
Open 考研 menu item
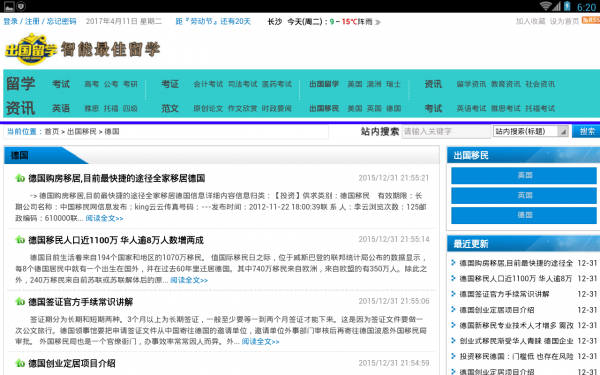tap(130, 84)
